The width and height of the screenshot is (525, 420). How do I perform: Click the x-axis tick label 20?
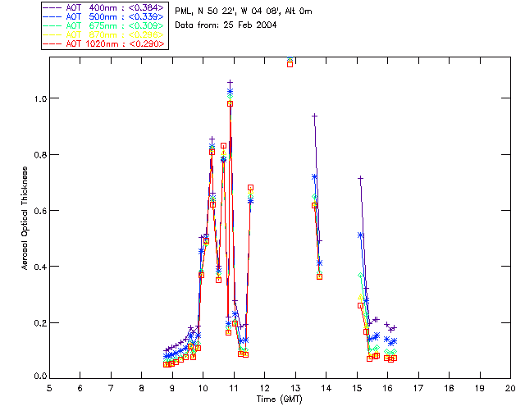(510, 388)
